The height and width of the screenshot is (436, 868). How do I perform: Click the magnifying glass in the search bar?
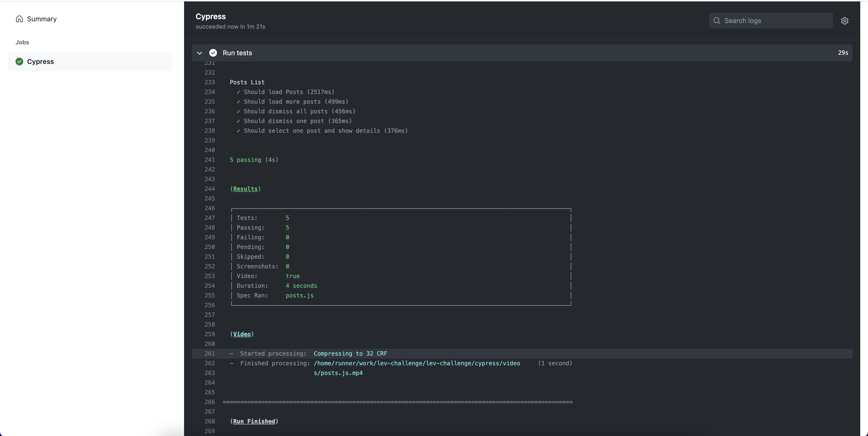point(717,21)
